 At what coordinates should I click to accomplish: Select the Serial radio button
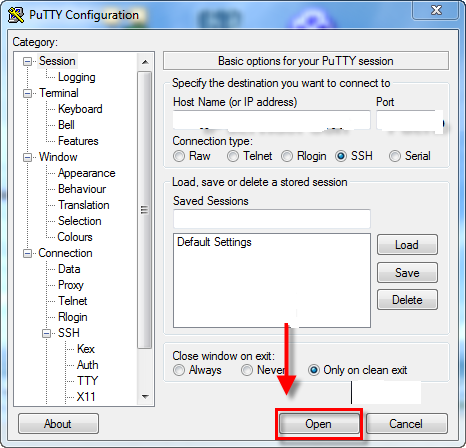tap(395, 156)
